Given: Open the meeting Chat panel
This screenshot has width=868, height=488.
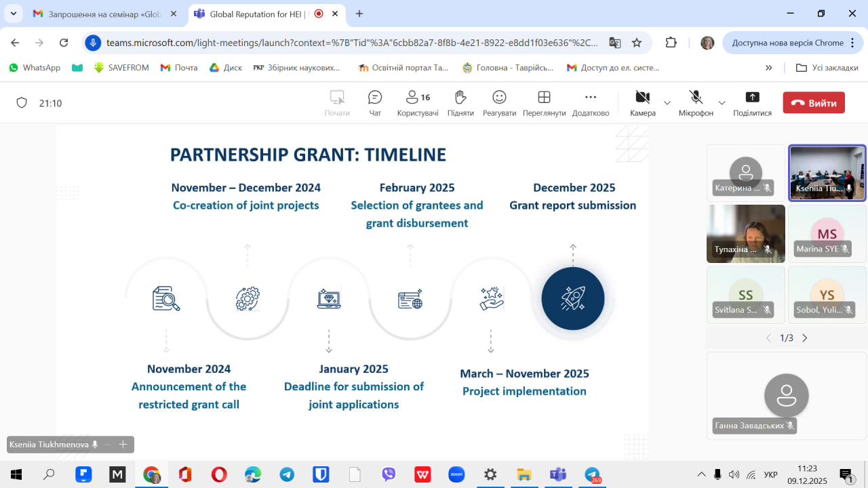Looking at the screenshot, I should [x=375, y=103].
